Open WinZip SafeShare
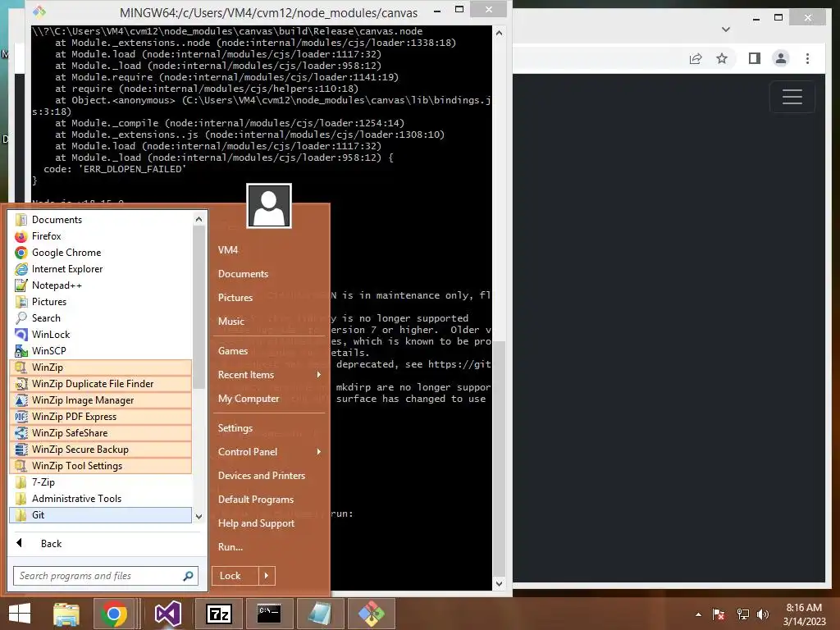 click(100, 433)
